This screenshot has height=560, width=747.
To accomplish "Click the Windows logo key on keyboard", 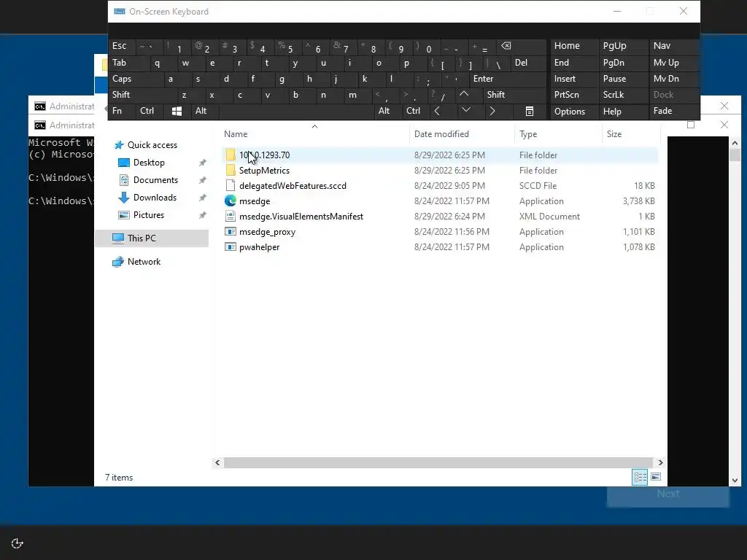I will pyautogui.click(x=177, y=111).
